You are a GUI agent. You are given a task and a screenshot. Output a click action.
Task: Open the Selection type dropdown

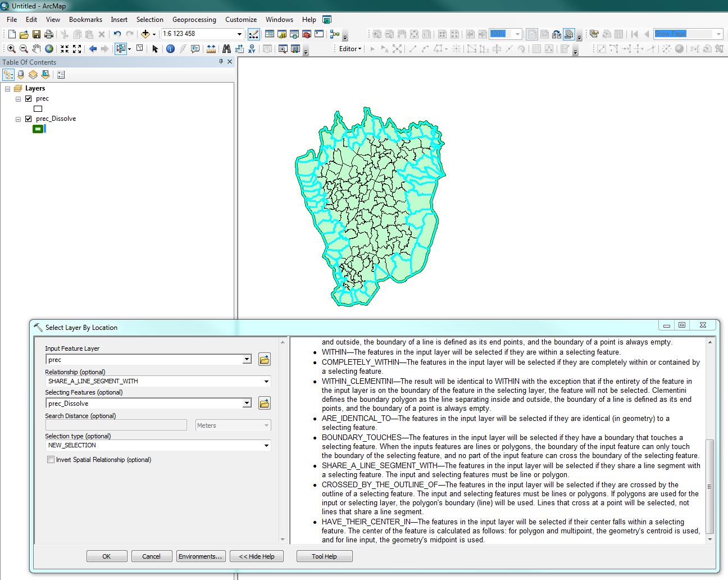266,445
